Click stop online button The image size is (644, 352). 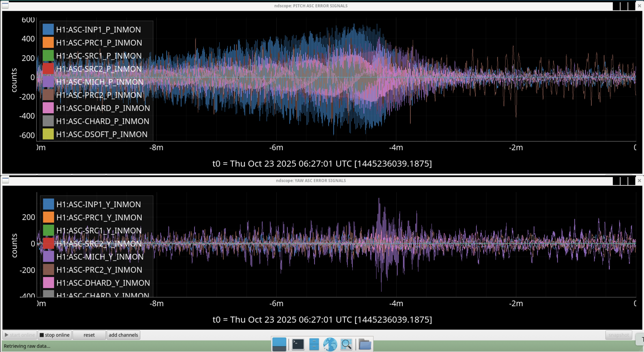pos(54,335)
